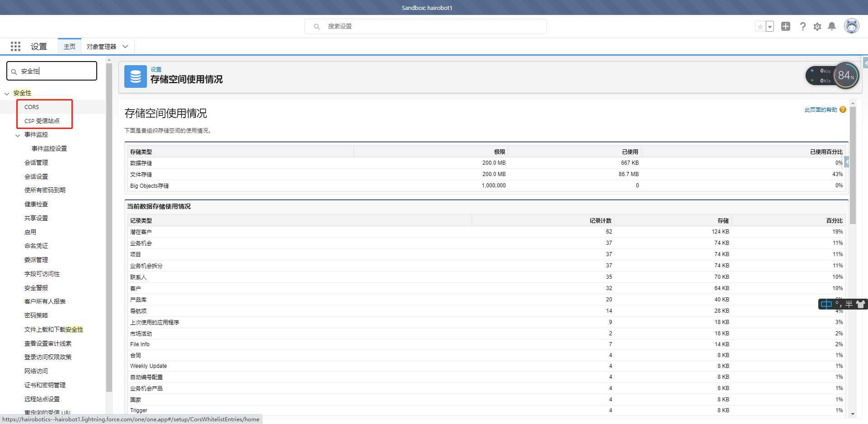
Task: Click the orange help icon beside 此页面的帮助
Action: [x=843, y=110]
